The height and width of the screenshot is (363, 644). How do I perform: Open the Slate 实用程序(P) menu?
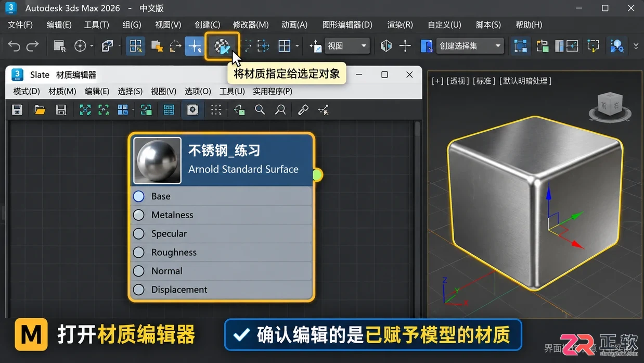(x=273, y=91)
